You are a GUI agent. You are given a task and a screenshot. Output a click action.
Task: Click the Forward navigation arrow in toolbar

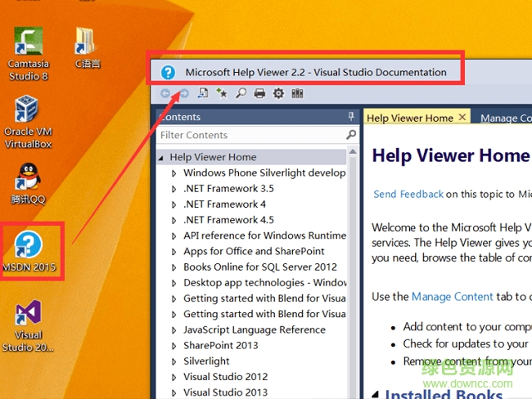point(184,94)
